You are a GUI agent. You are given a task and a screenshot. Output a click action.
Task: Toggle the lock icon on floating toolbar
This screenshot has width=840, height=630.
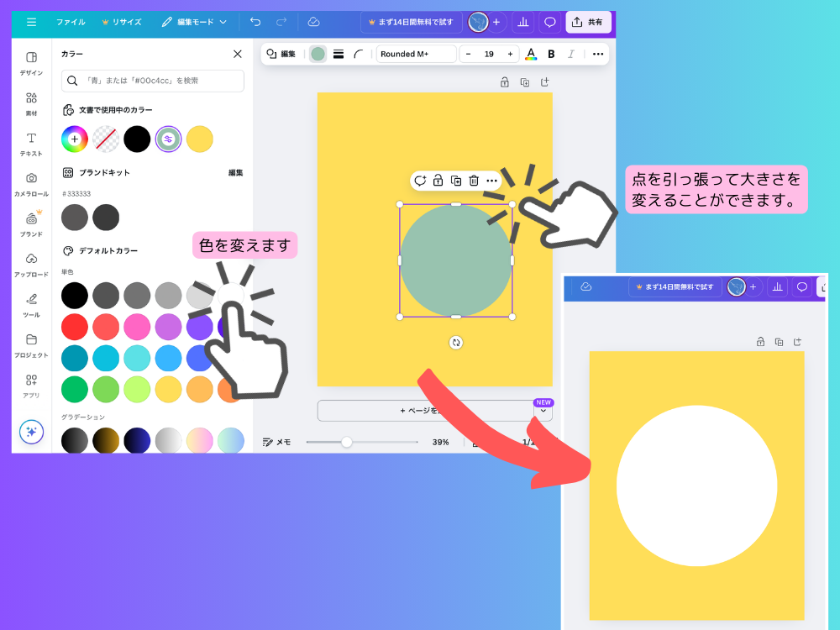438,181
